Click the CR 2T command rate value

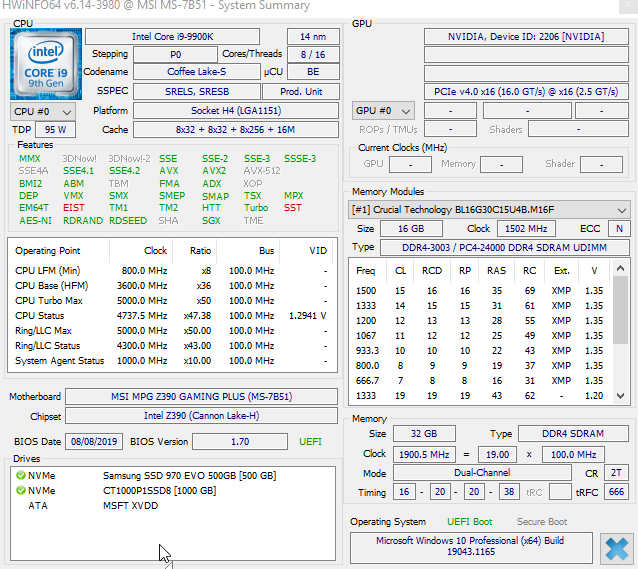pyautogui.click(x=616, y=473)
